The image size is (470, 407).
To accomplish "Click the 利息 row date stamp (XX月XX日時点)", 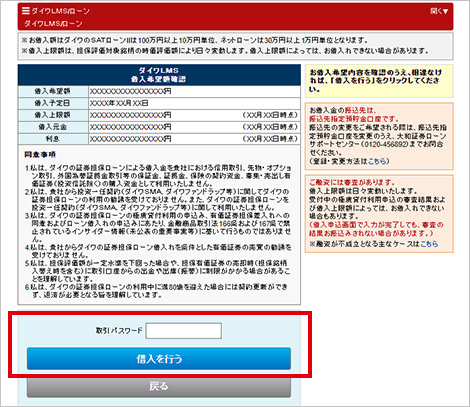I will (270, 139).
